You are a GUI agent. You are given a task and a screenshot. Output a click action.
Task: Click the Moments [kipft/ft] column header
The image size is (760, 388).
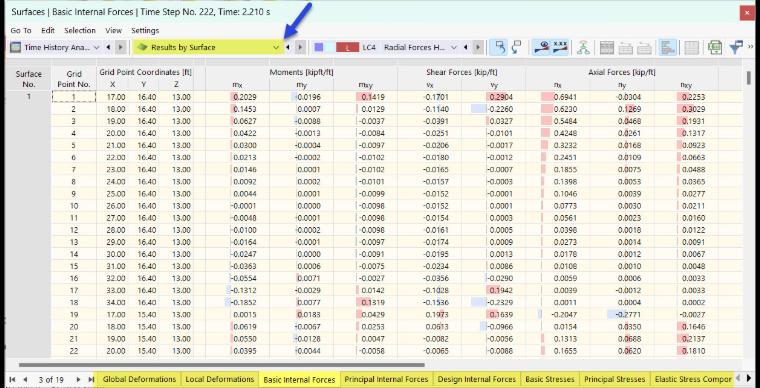(301, 72)
